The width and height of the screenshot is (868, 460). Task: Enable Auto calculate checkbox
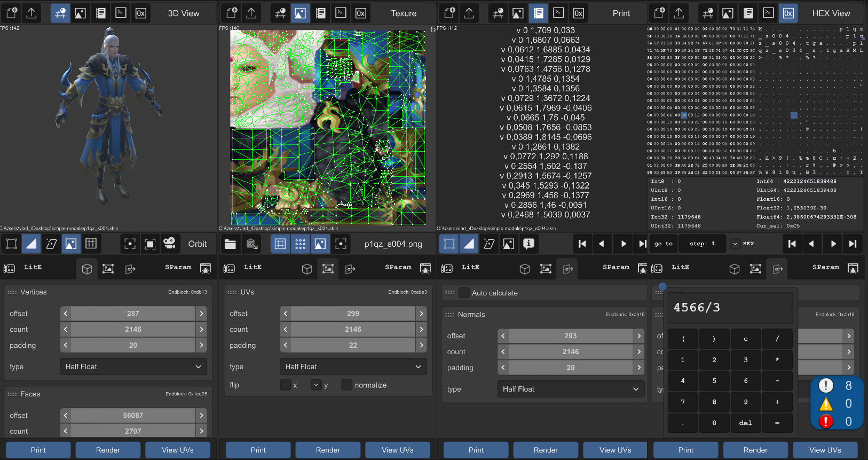pos(464,293)
